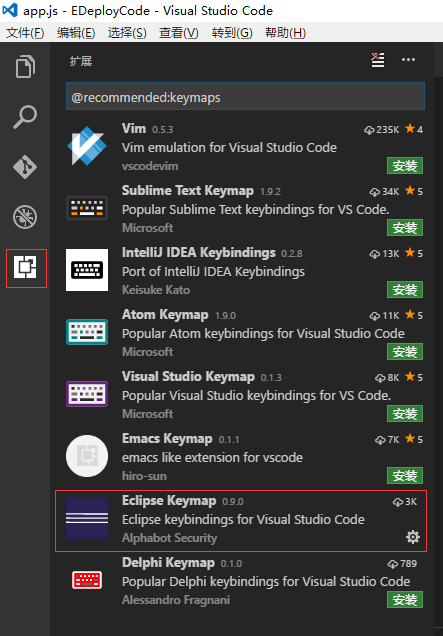Click the Alphabot Security publisher name

point(170,538)
